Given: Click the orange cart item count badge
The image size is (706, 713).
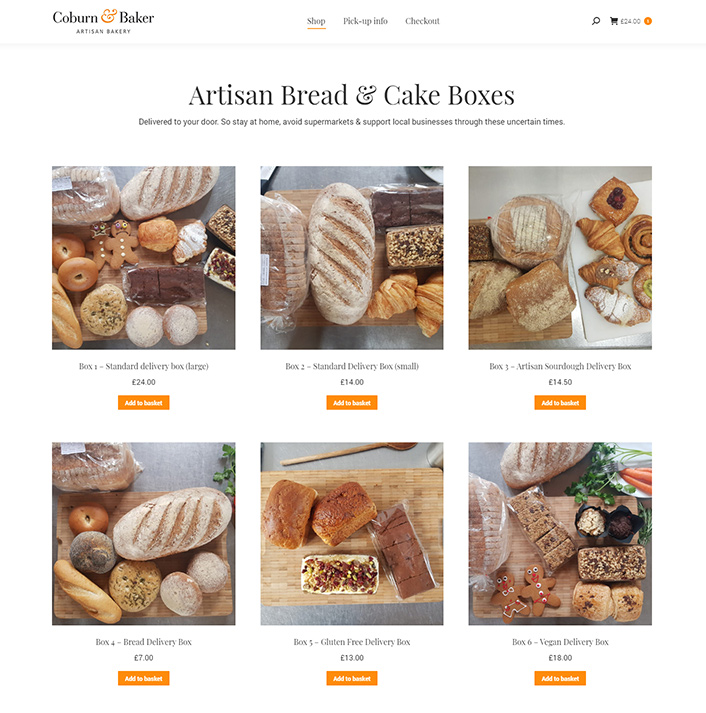Looking at the screenshot, I should 648,21.
